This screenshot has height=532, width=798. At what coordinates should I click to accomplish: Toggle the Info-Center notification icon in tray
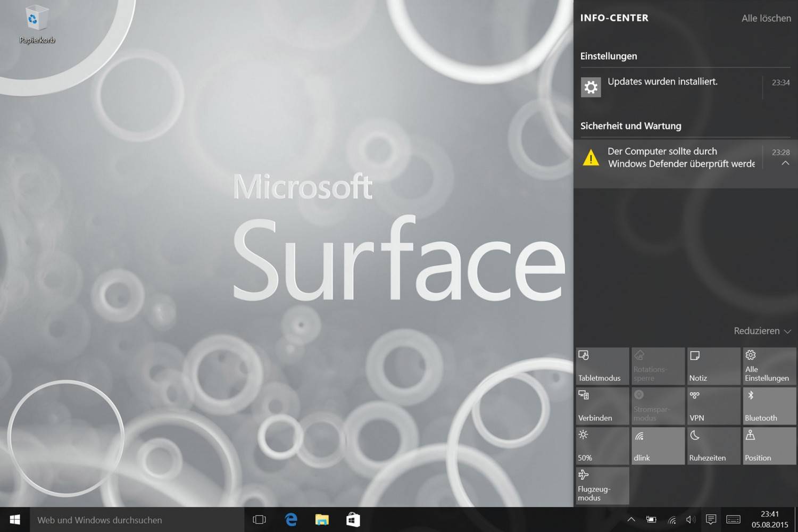(711, 519)
